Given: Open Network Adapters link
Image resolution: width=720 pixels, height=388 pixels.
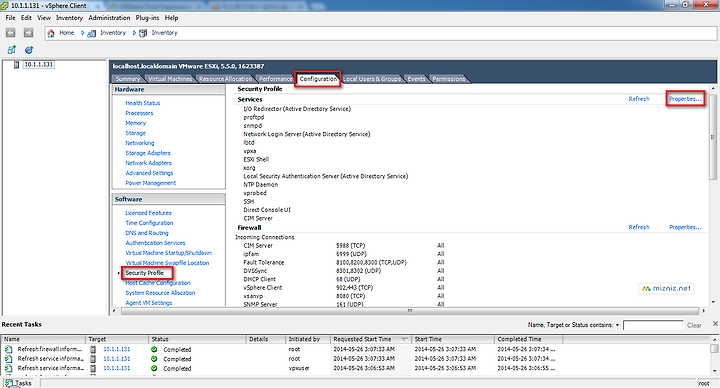Looking at the screenshot, I should tap(148, 163).
